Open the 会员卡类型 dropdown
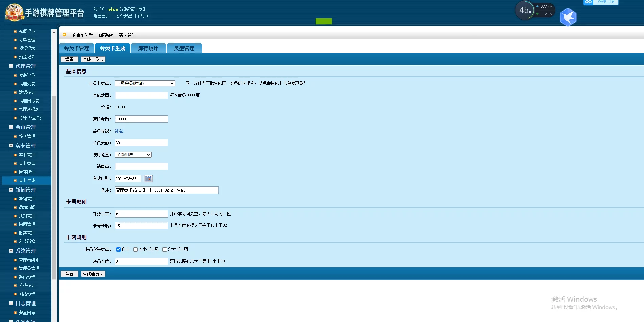Screen dimensions: 644x322 145,83
